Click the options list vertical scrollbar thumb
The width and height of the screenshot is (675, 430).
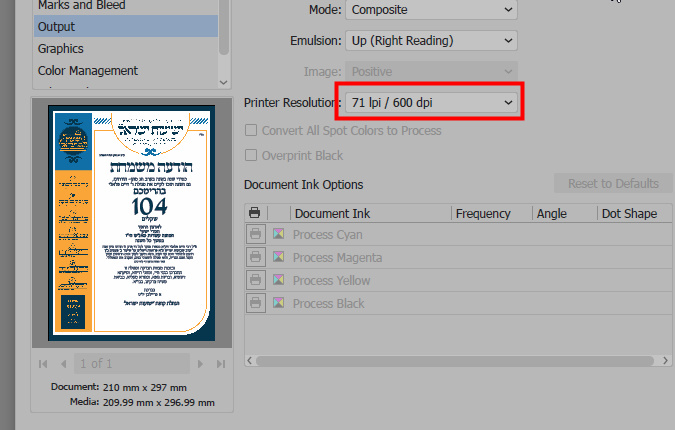coord(223,27)
